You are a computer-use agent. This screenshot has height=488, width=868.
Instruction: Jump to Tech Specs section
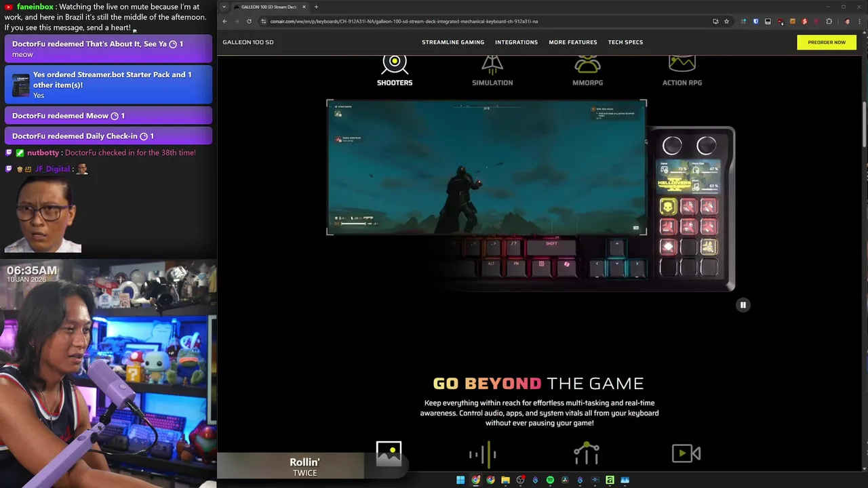point(625,42)
